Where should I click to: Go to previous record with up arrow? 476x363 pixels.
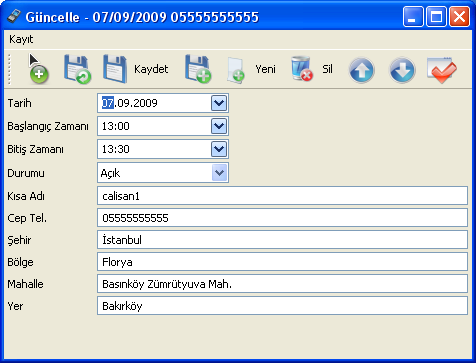[x=362, y=70]
